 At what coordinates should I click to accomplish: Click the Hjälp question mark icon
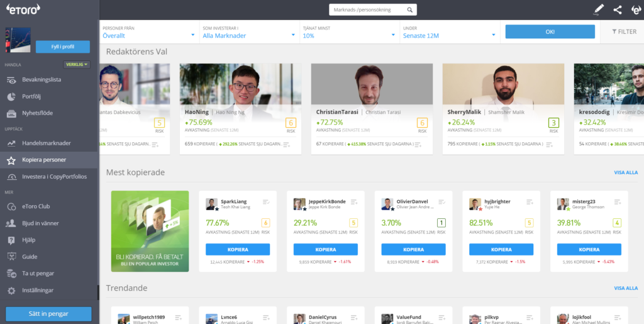tap(11, 240)
